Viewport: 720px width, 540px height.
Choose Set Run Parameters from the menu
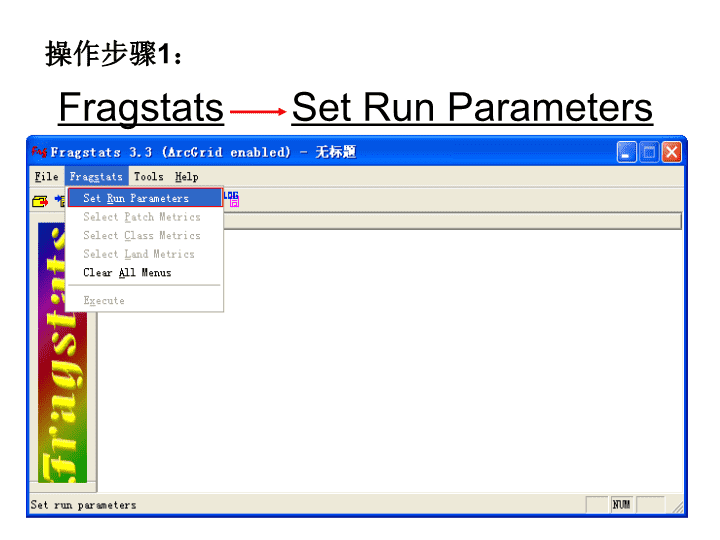coord(145,198)
